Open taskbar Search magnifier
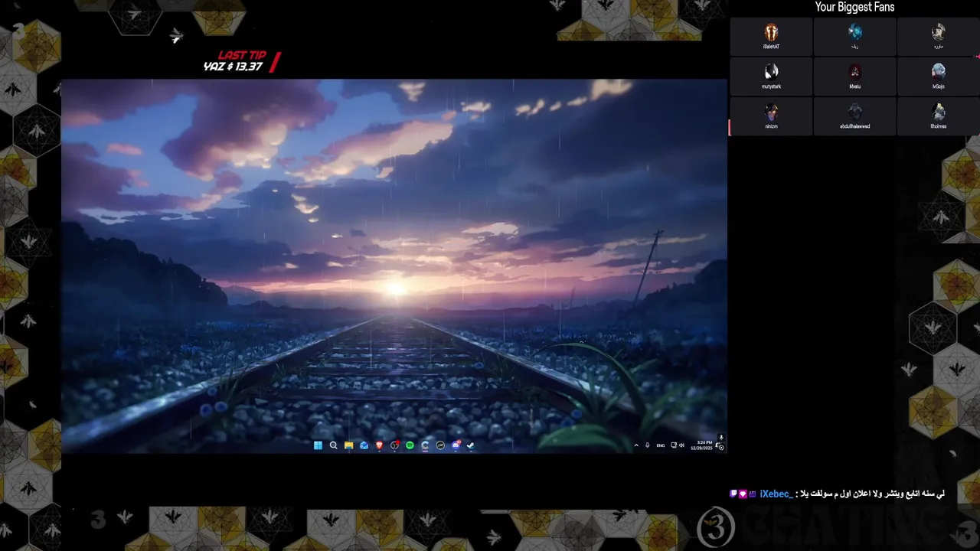The height and width of the screenshot is (551, 980). point(333,445)
